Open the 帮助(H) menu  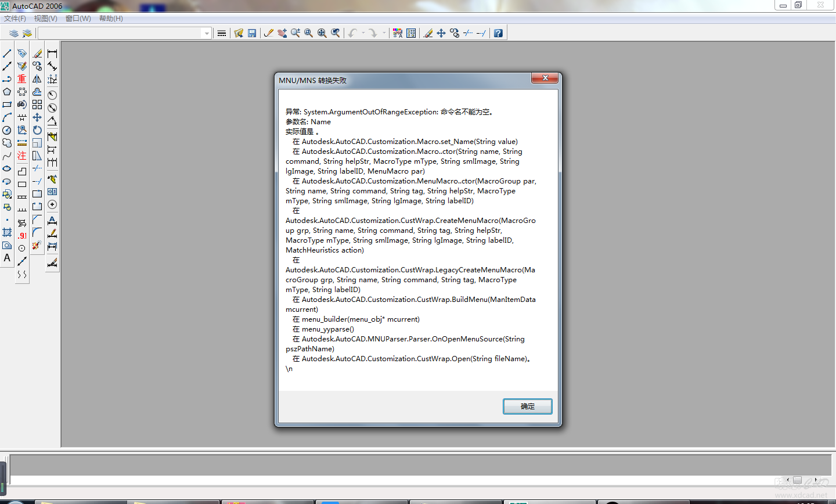coord(111,19)
